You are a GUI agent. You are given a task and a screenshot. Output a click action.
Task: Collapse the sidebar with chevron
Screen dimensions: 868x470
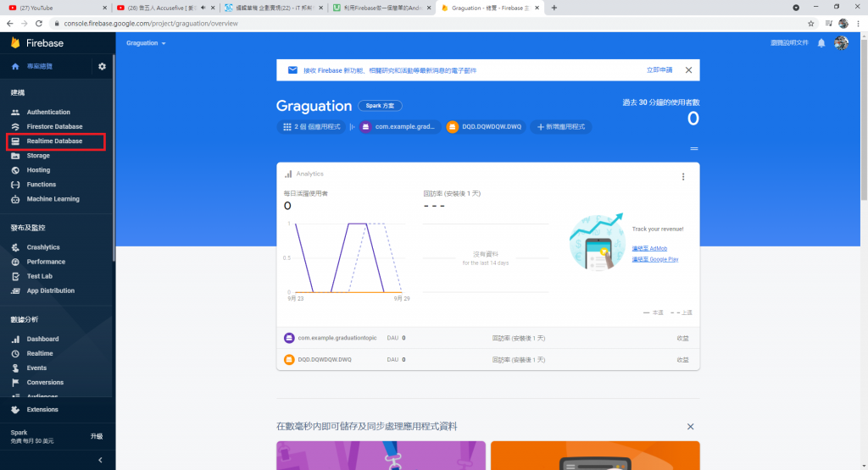(100, 460)
